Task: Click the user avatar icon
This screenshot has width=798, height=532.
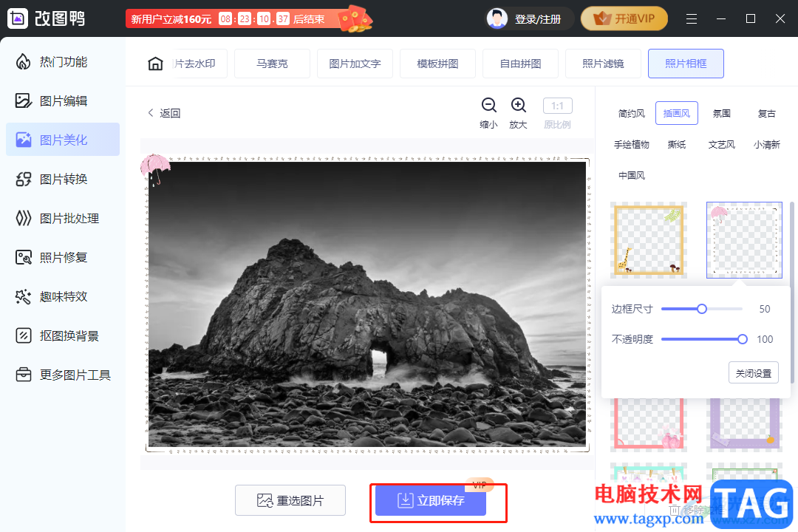Action: (497, 18)
